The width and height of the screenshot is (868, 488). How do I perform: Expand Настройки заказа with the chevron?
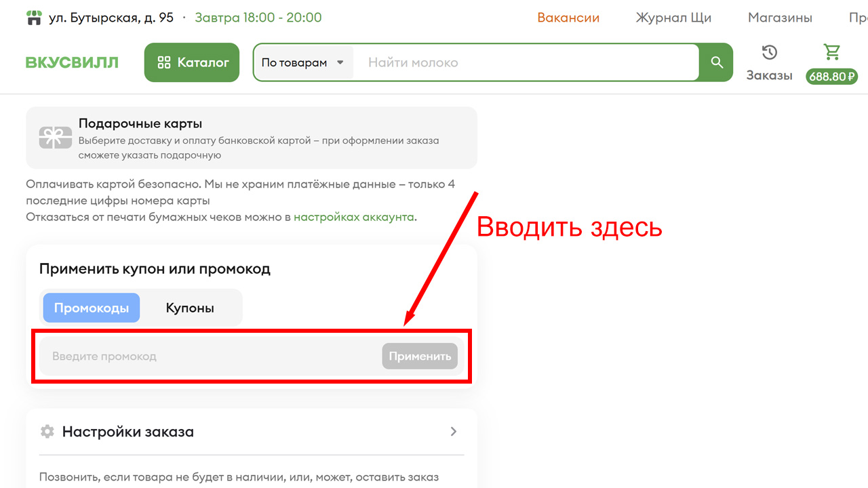coord(454,431)
